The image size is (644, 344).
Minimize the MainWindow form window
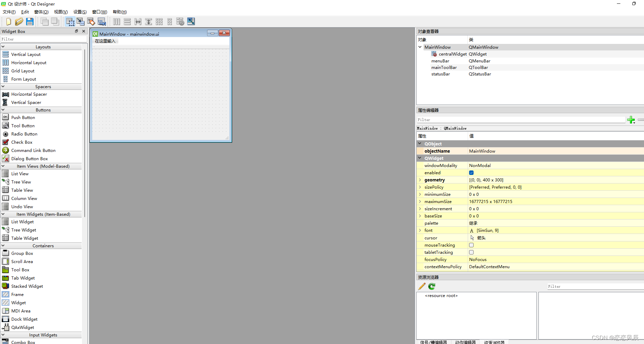(x=212, y=33)
